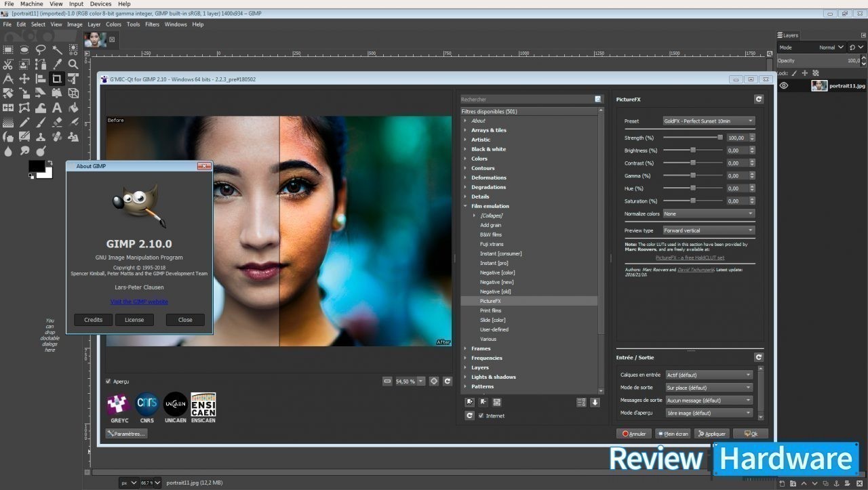
Task: Select the Paintbrush tool
Action: pos(41,123)
